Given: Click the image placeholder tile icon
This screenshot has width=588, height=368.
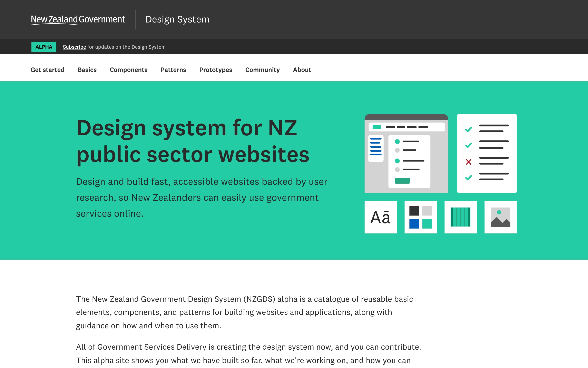Looking at the screenshot, I should point(501,217).
